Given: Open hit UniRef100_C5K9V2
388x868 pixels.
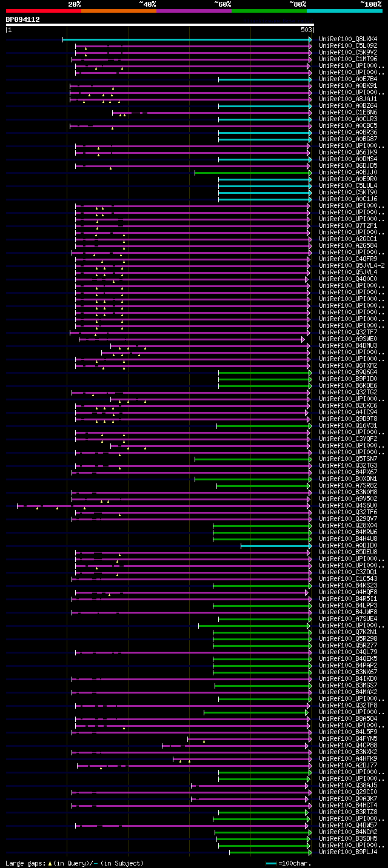Looking at the screenshot, I should pos(349,53).
